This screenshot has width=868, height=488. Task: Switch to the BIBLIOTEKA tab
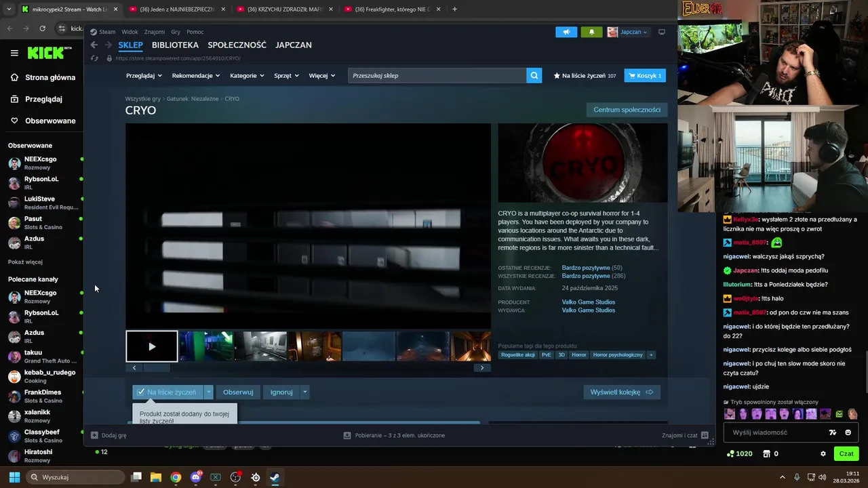(x=175, y=45)
